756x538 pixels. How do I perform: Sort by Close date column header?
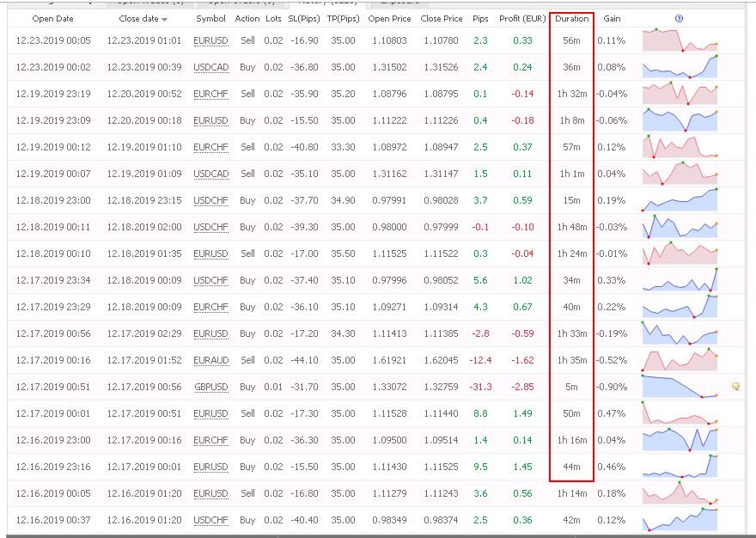click(138, 19)
